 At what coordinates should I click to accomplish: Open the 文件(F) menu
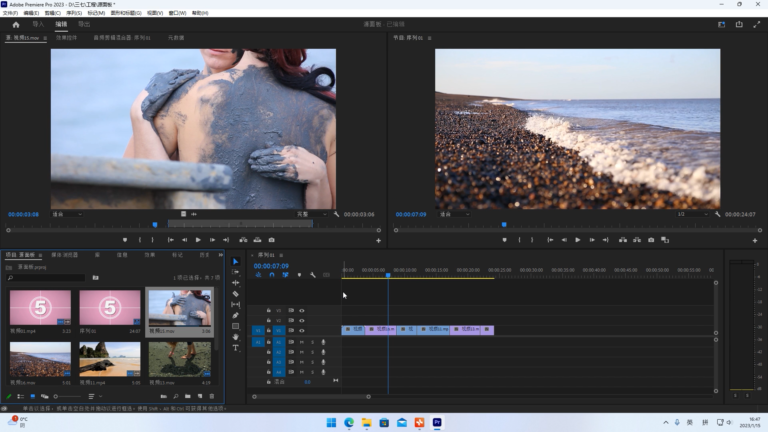pos(10,13)
